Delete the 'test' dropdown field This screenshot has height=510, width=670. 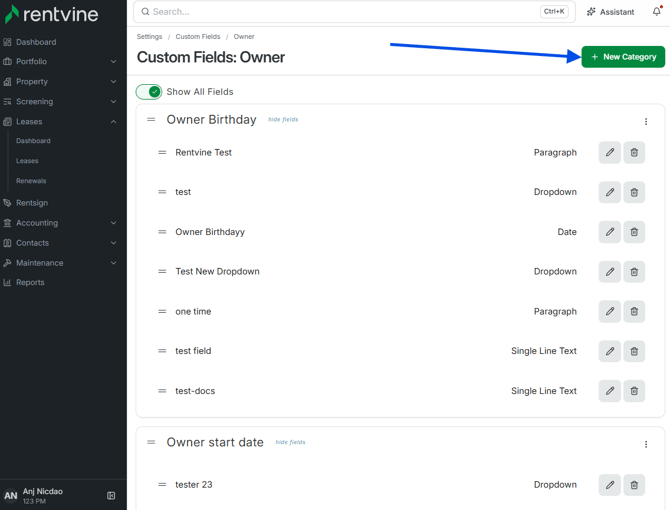click(634, 192)
